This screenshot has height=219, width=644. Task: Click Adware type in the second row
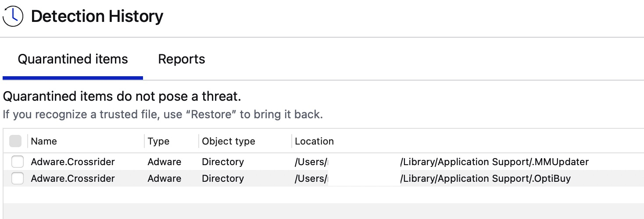click(165, 179)
